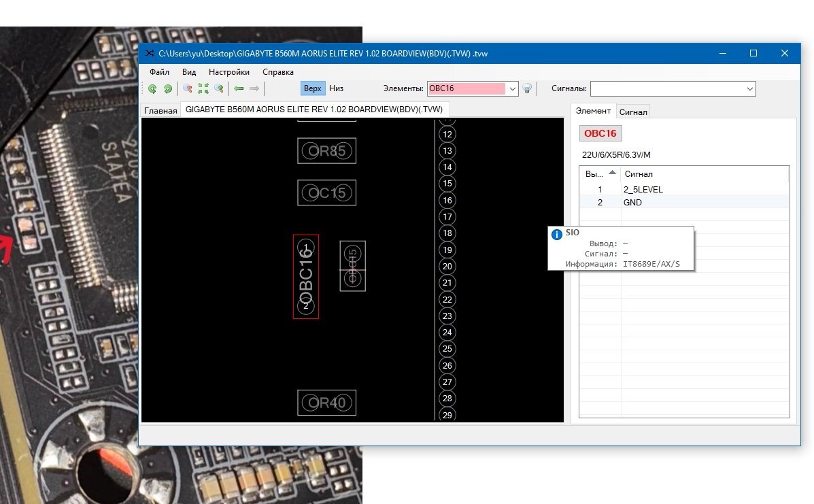Screen dimensions: 814x504
Task: Click SIO pin 16 on the board
Action: (x=447, y=201)
